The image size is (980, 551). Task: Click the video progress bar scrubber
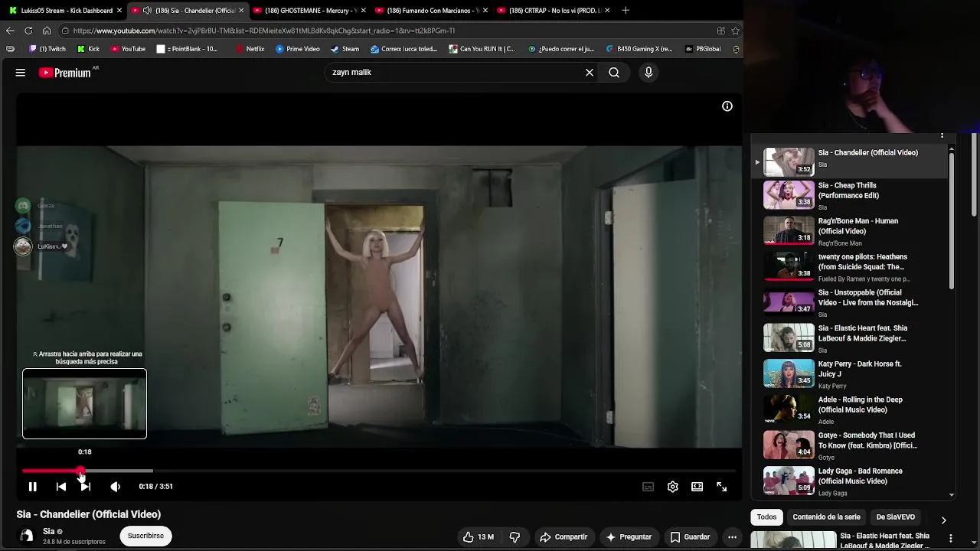click(80, 471)
